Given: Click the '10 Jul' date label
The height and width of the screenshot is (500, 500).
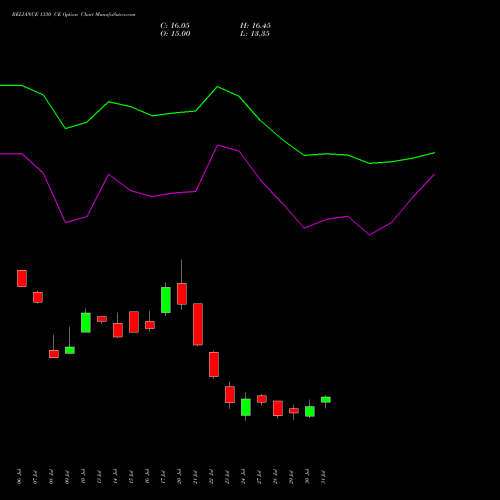Looking at the screenshot, I should point(83,476).
